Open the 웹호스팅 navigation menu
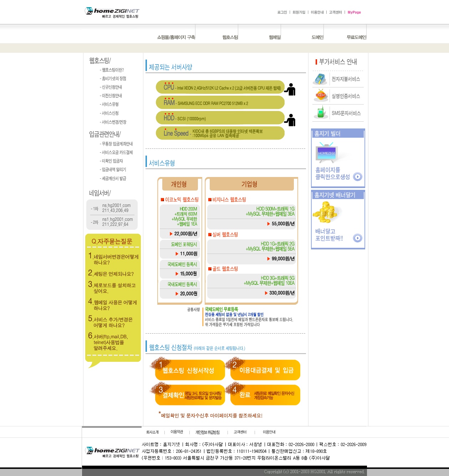 [230, 37]
